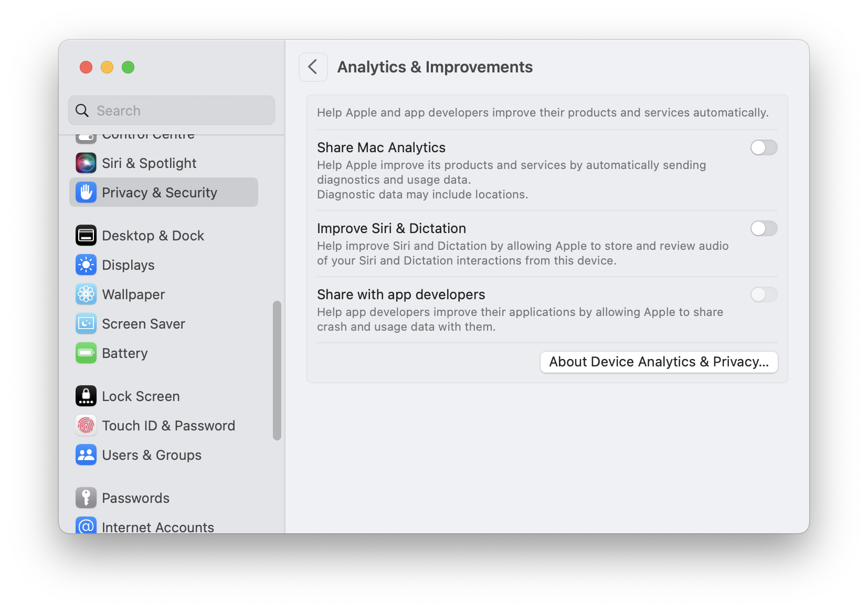This screenshot has width=868, height=611.
Task: Select the Privacy & Security hand icon
Action: pyautogui.click(x=86, y=193)
